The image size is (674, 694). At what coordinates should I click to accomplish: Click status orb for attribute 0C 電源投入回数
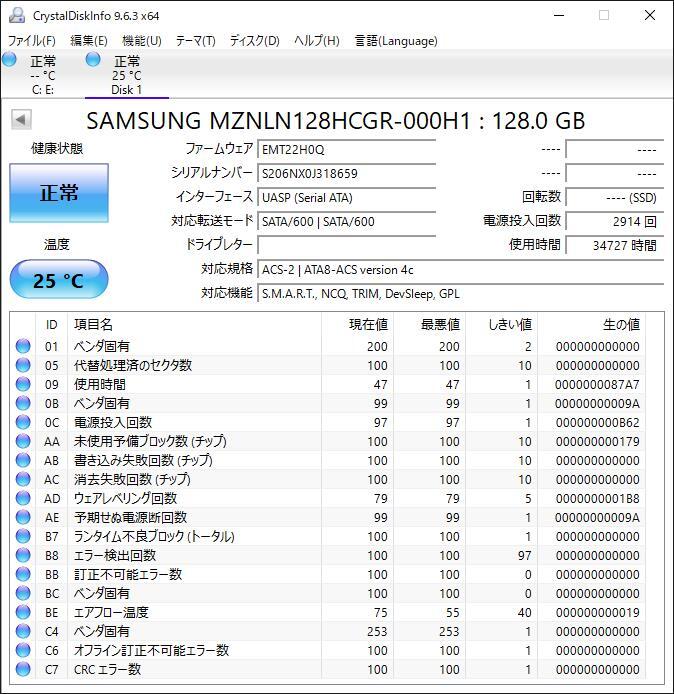click(23, 422)
